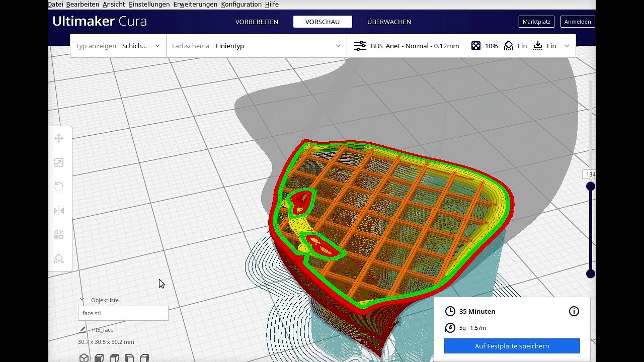The height and width of the screenshot is (362, 644).
Task: Expand the print settings panel chevron
Action: point(567,46)
